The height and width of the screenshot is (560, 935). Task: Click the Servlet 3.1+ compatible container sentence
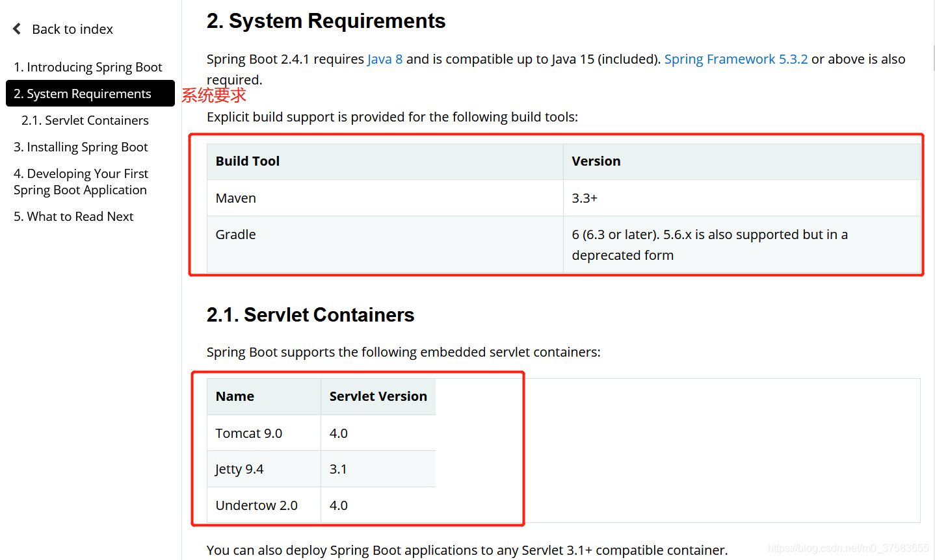[467, 550]
